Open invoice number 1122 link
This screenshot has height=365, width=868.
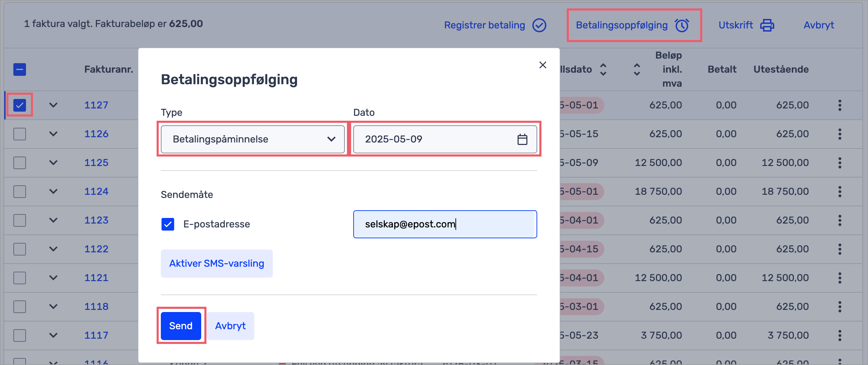click(x=96, y=249)
